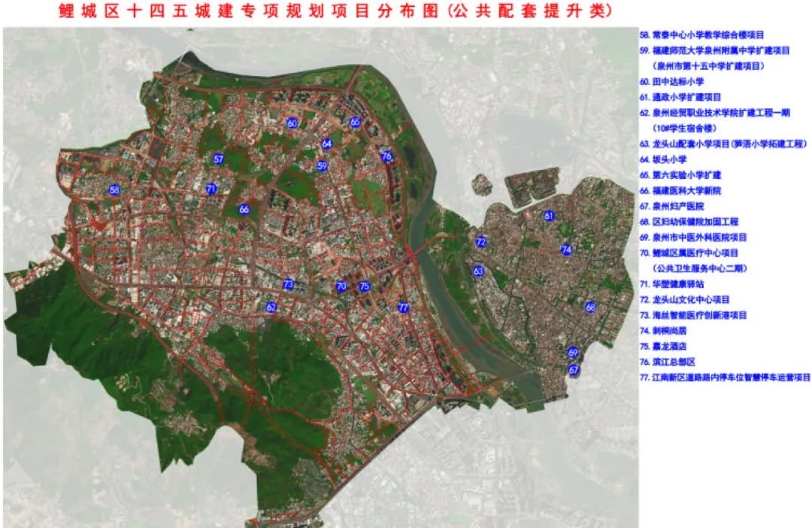Select marker 71 on the map

coord(211,189)
